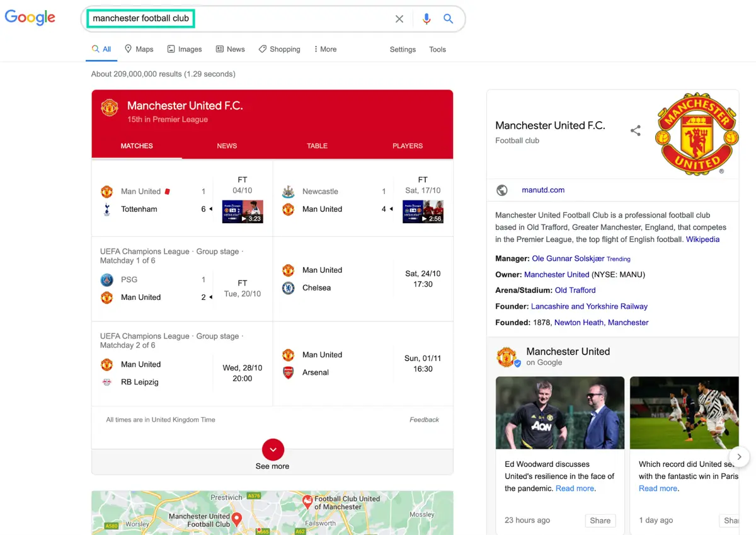Image resolution: width=756 pixels, height=535 pixels.
Task: Click Manchester United crest in red header
Action: point(110,108)
